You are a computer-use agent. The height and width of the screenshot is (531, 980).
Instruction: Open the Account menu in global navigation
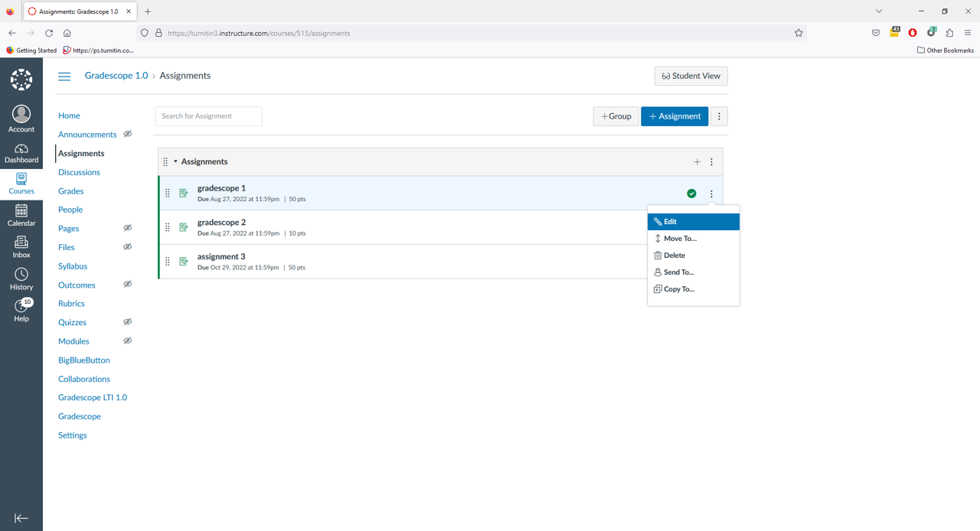[21, 119]
